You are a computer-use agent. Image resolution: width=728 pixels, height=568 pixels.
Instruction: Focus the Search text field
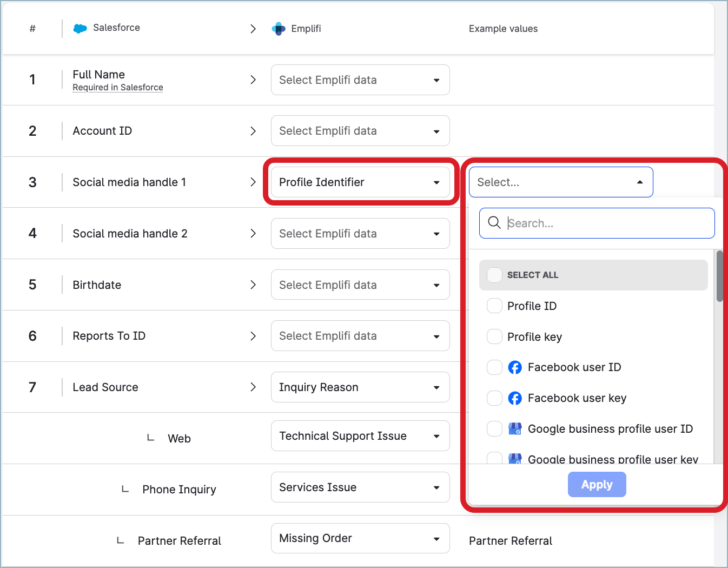[x=606, y=223]
